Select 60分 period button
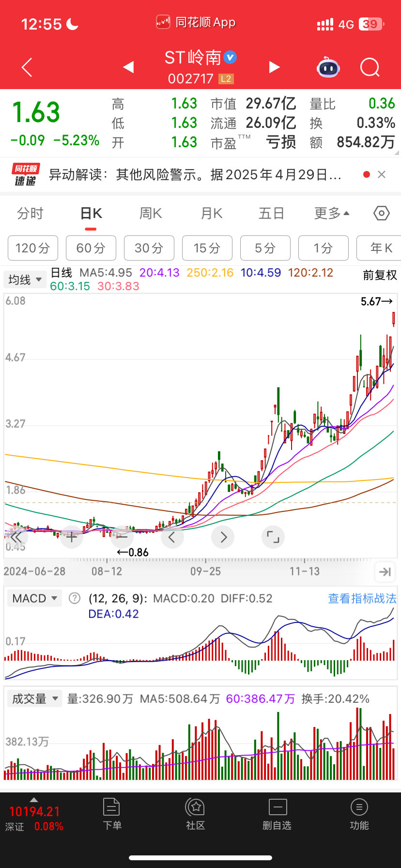Viewport: 401px width, 868px height. (91, 248)
